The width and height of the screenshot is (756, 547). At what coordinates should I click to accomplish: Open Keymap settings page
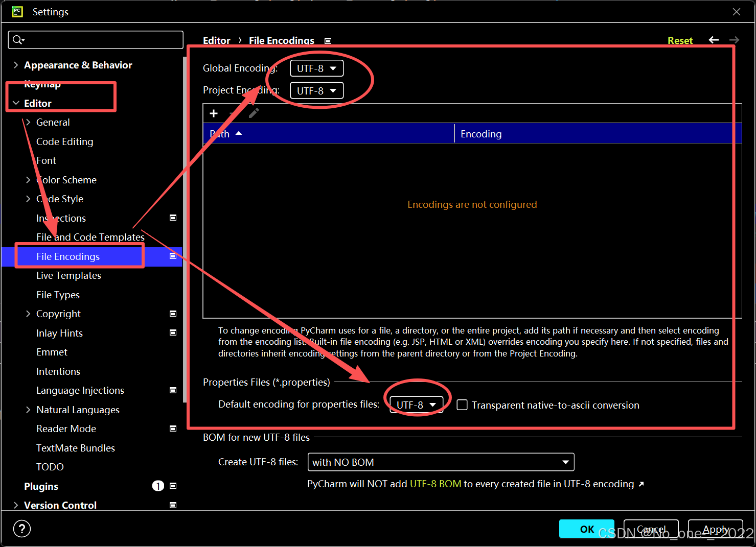coord(42,84)
